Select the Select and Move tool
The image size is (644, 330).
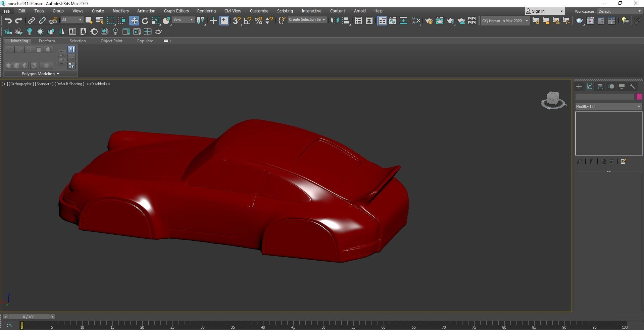(x=134, y=21)
